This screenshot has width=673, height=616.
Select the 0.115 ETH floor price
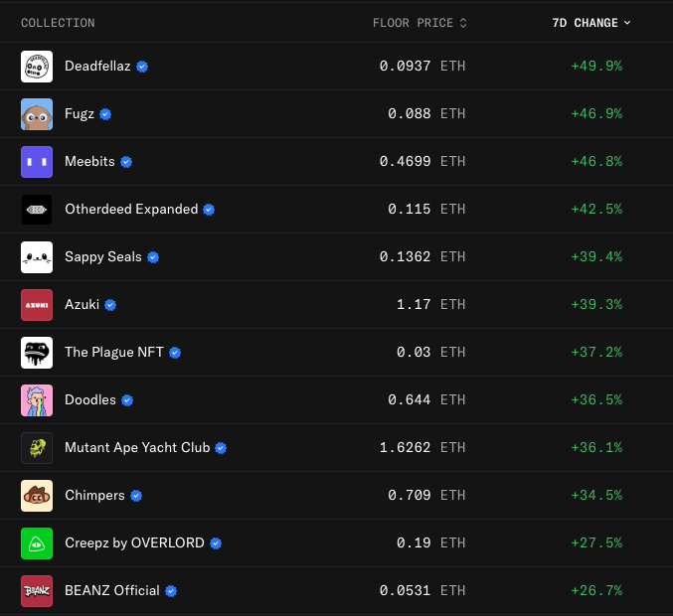[x=426, y=210]
